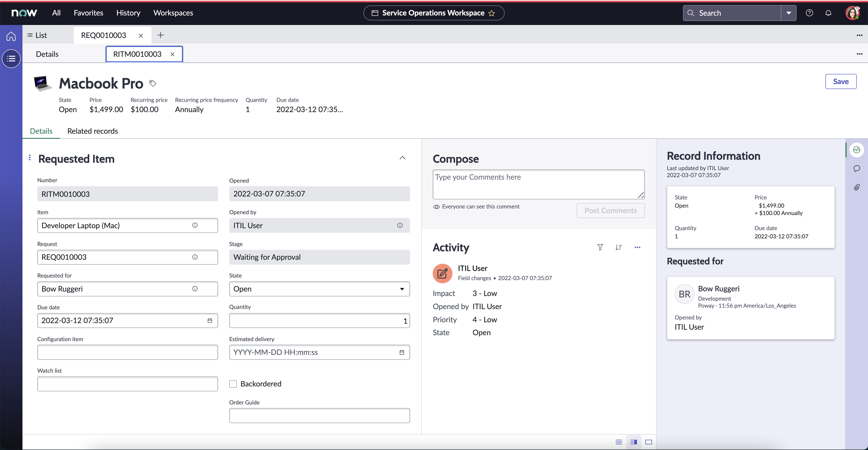The image size is (868, 450).
Task: Click the notifications bell icon
Action: [828, 13]
